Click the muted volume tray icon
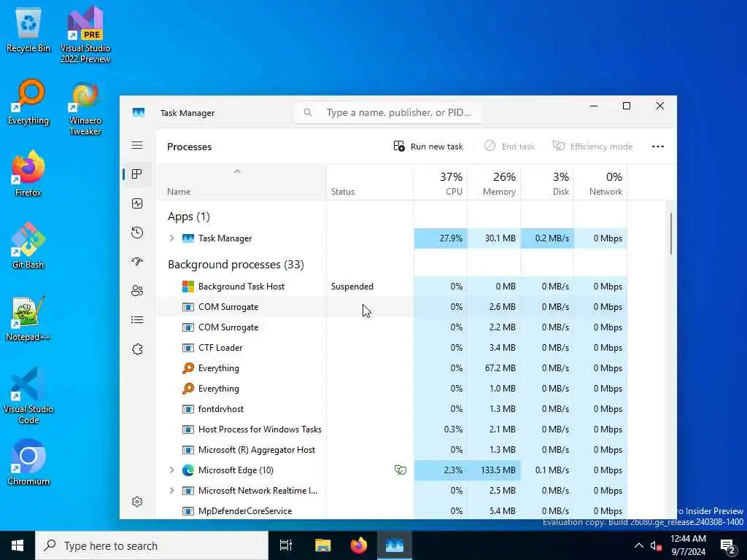 click(656, 545)
